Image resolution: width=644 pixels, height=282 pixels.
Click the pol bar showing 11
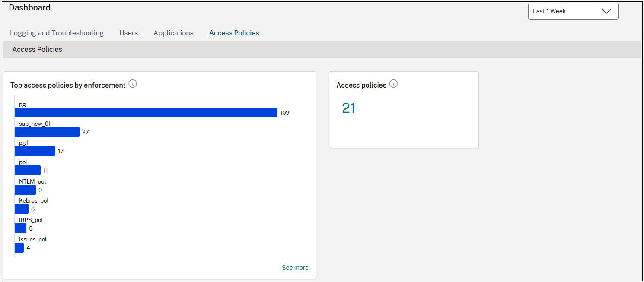point(28,171)
